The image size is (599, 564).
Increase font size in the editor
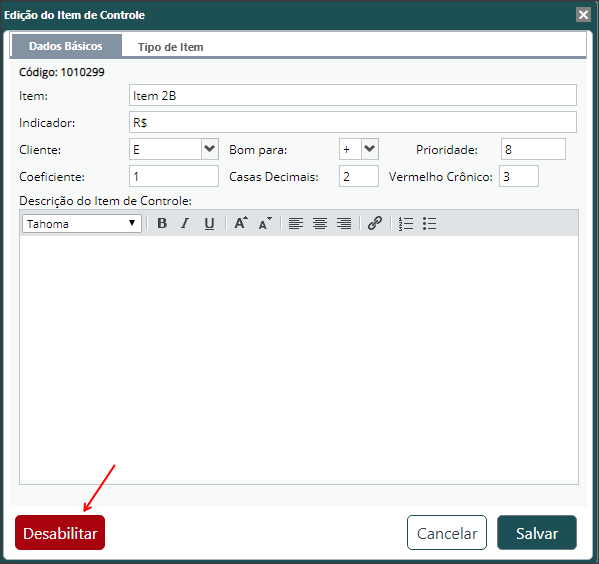point(241,223)
